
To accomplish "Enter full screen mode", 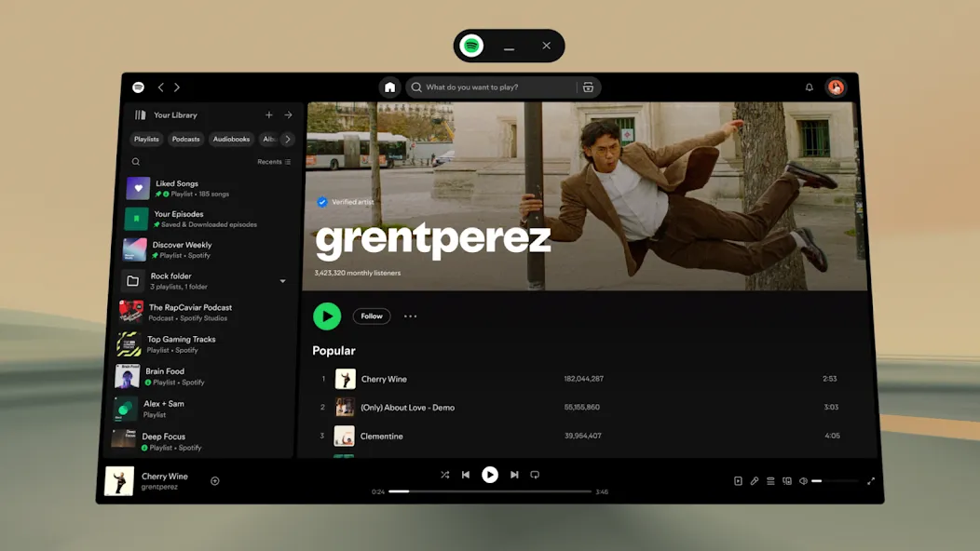I will (x=871, y=481).
